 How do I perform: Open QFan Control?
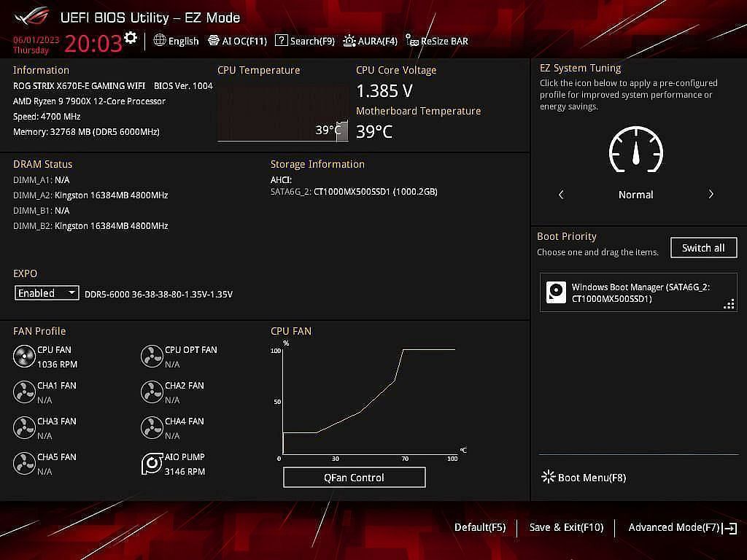354,477
